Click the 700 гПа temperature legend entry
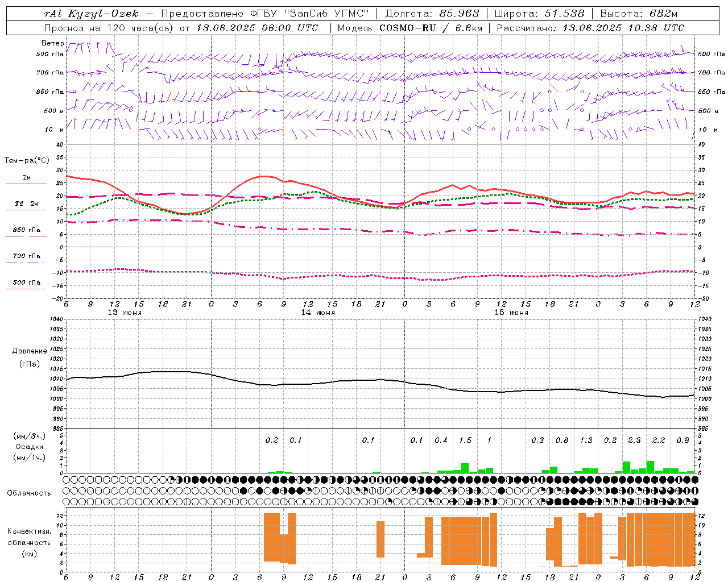This screenshot has height=582, width=728. tap(27, 256)
